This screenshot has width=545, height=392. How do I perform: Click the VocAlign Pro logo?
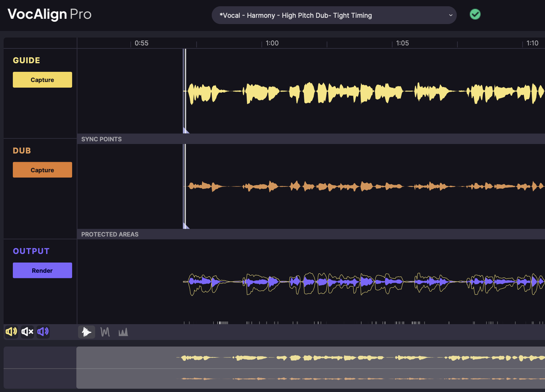click(x=49, y=14)
